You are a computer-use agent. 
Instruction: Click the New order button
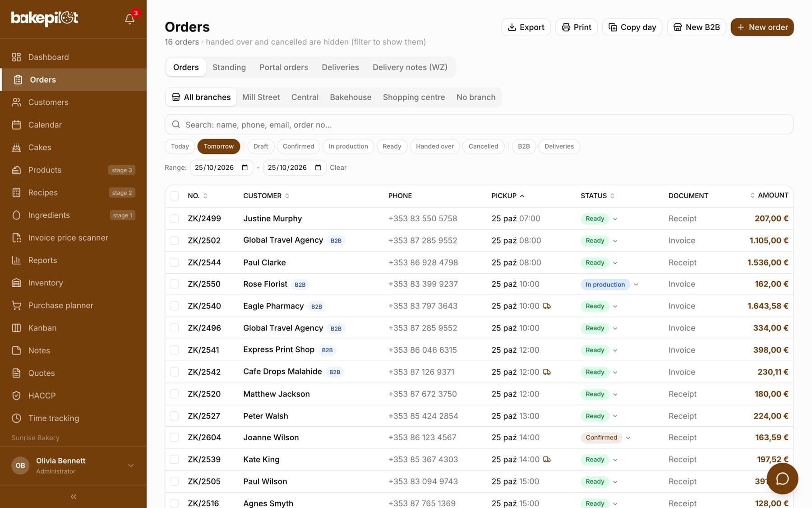762,27
